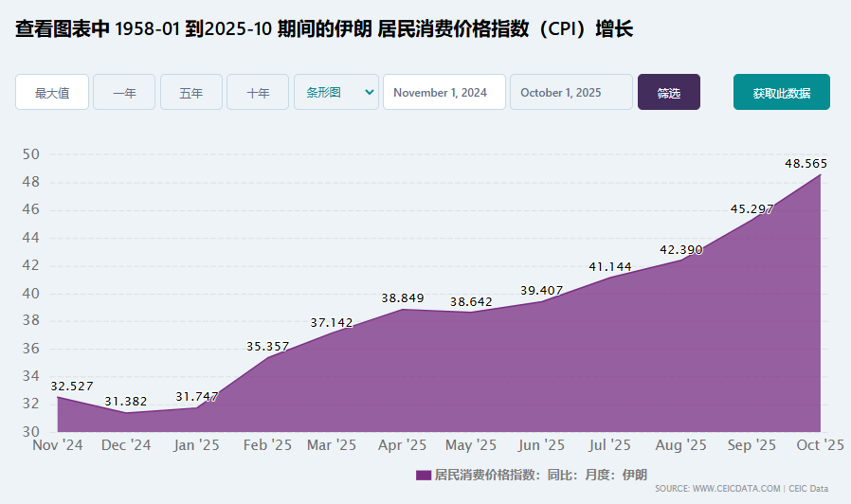Click the Feb '25 axis label
The image size is (851, 504).
(x=268, y=444)
